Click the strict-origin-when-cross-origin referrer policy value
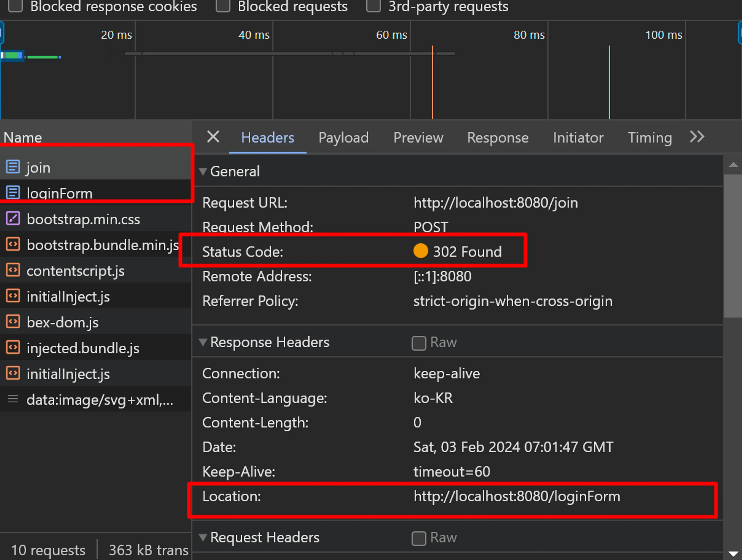The image size is (742, 560). coord(513,301)
